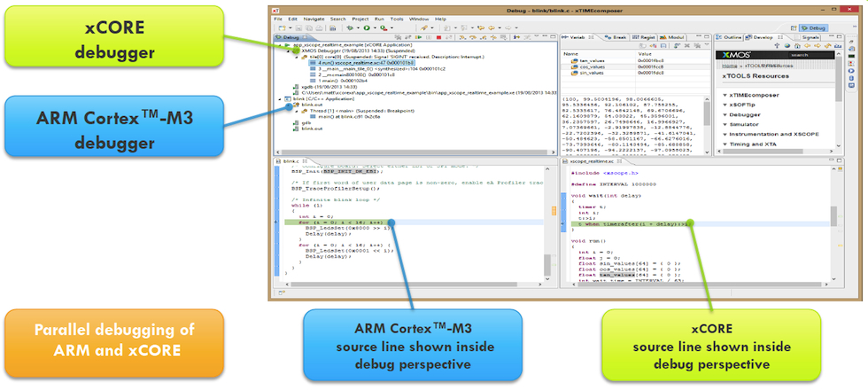Click the XMOS search field
The height and width of the screenshot is (390, 868).
click(811, 55)
